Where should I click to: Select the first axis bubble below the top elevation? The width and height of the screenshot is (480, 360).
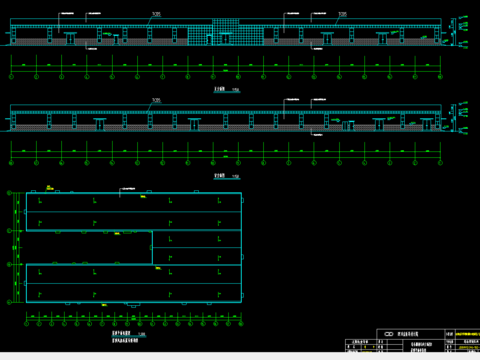point(11,77)
